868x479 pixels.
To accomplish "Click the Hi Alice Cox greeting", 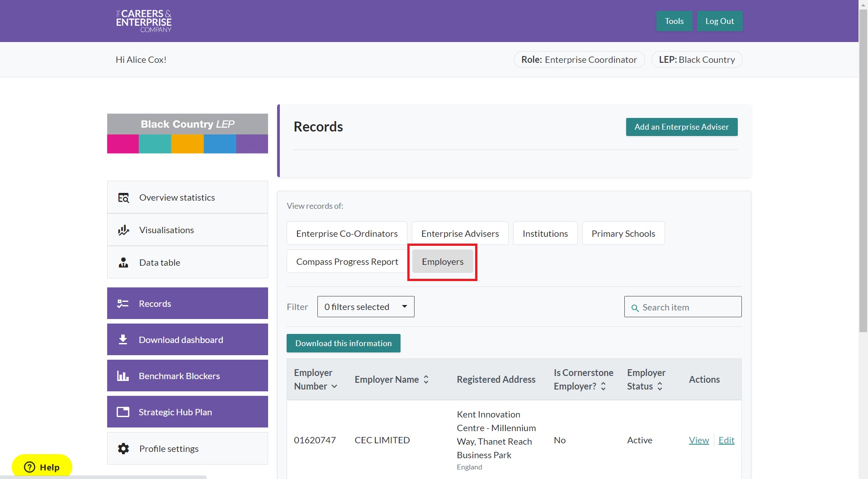I will (x=141, y=60).
